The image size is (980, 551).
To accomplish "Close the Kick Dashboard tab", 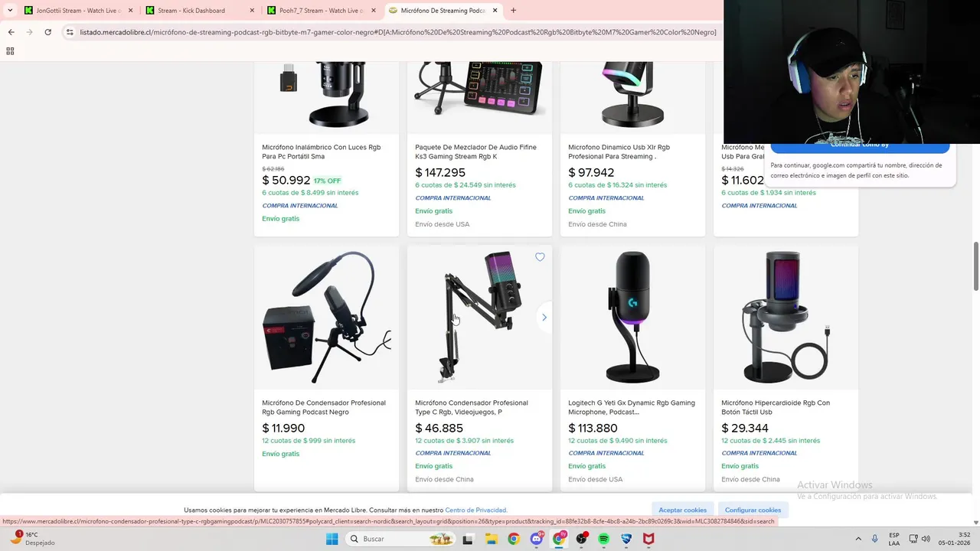I will tap(252, 11).
